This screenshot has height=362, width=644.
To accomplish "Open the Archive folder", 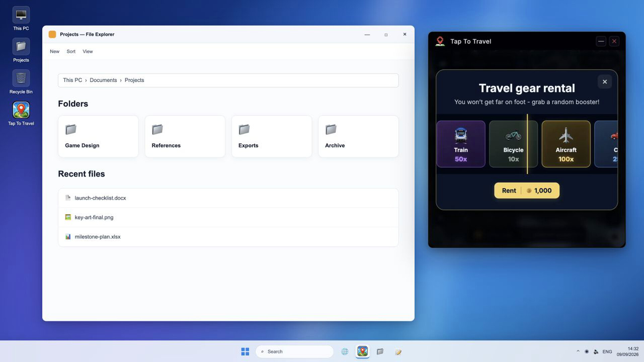I will point(358,136).
